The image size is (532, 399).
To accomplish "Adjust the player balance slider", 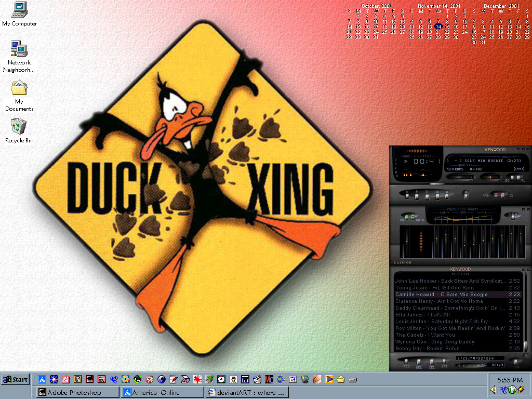I will [x=490, y=177].
